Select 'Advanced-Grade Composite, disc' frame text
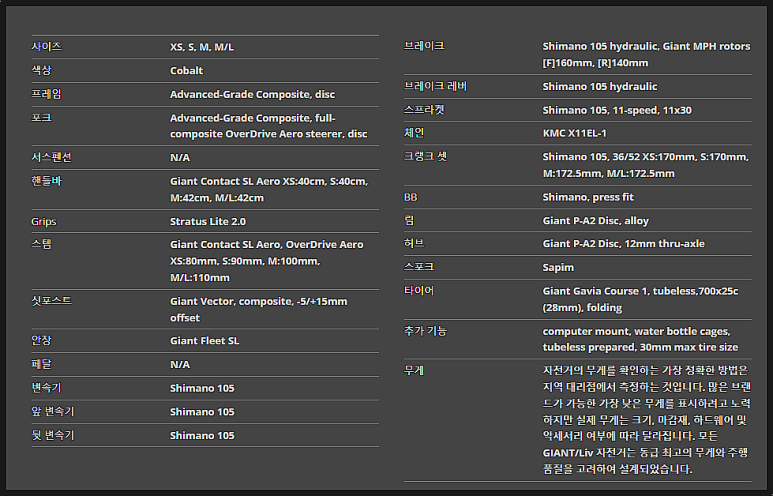The width and height of the screenshot is (773, 496). point(252,94)
